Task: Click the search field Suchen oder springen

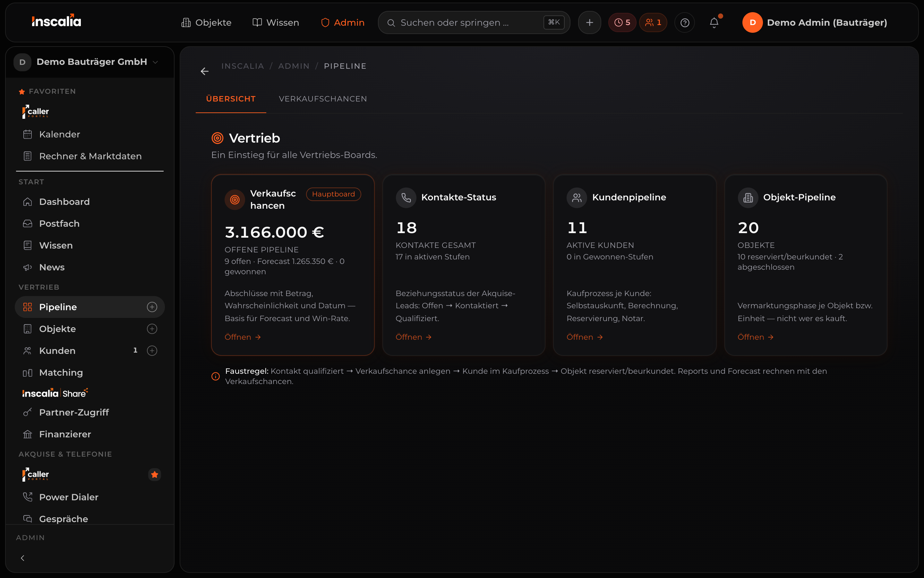Action: pyautogui.click(x=474, y=22)
